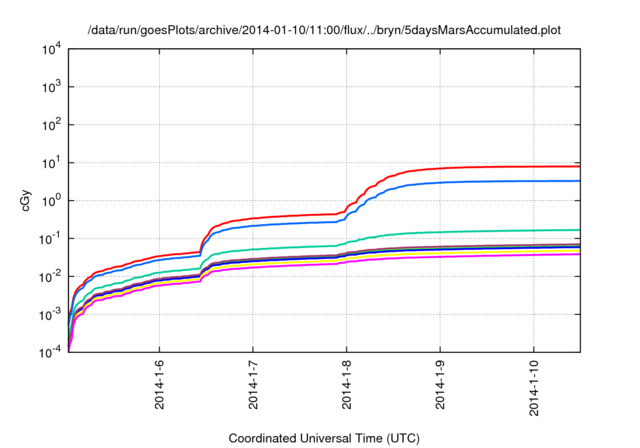Click the 'Coordinated Universal Time (UTC)' axis title
640x448 pixels.
324,438
